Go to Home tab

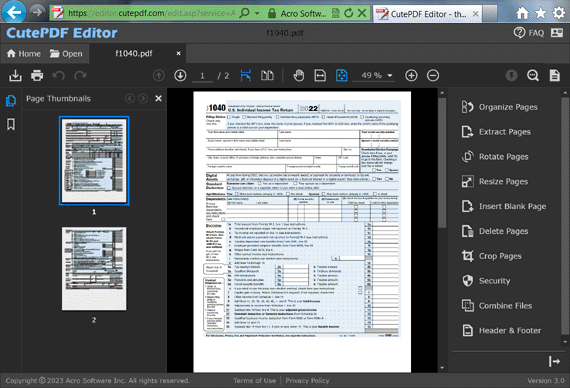(24, 54)
